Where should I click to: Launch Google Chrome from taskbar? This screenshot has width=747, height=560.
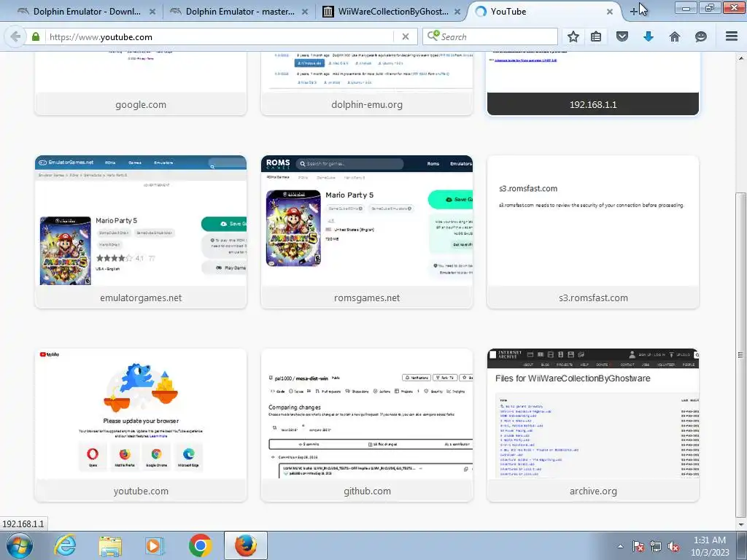coord(200,545)
